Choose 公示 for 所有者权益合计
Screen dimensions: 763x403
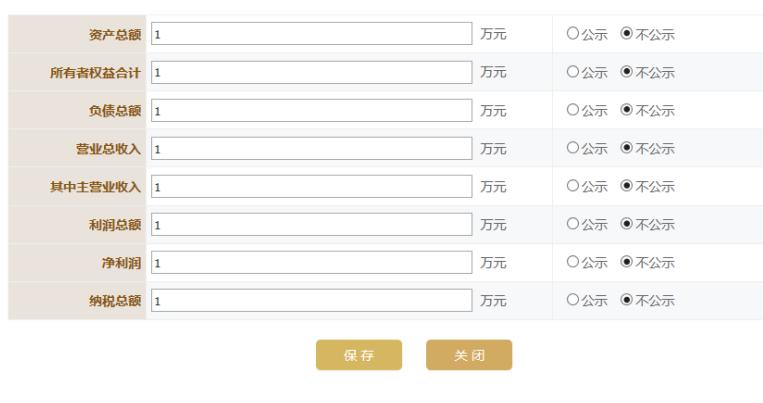coord(573,72)
